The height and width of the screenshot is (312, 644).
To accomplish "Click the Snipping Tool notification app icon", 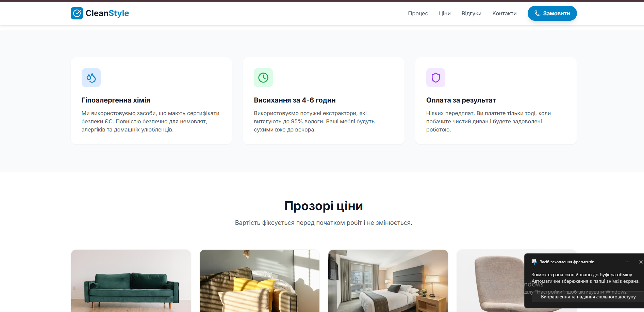I will coord(534,262).
